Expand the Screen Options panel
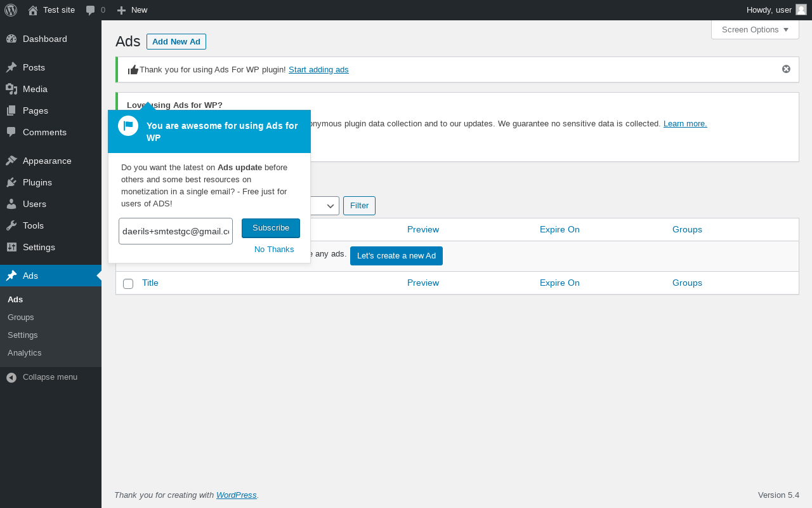This screenshot has width=812, height=508. click(755, 30)
